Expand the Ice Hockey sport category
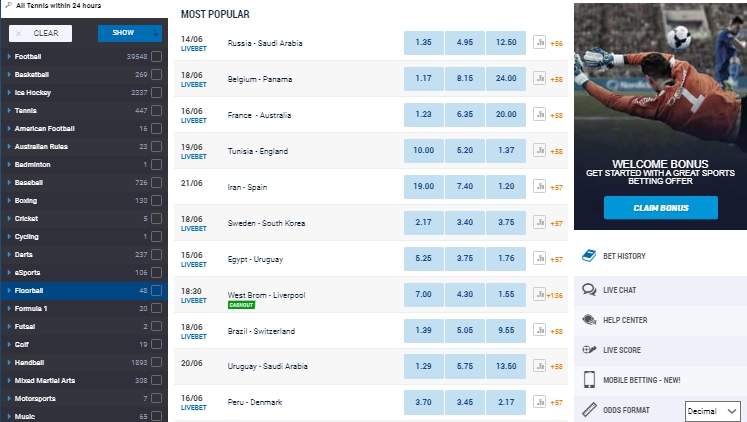The width and height of the screenshot is (747, 422). [9, 93]
